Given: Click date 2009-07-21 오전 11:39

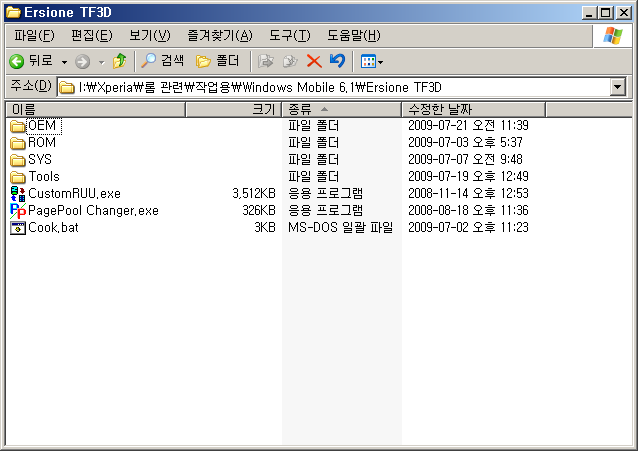Looking at the screenshot, I should point(468,125).
